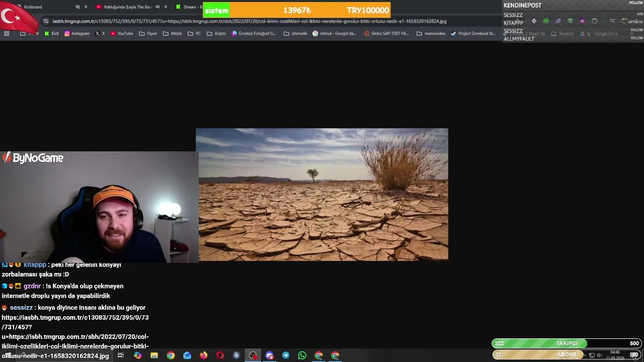Click the sistem donation bar at top
This screenshot has height=362, width=644.
pyautogui.click(x=296, y=10)
